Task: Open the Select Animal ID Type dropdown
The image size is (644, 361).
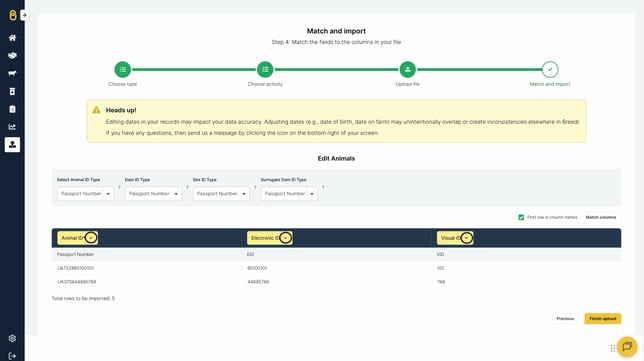Action: click(x=85, y=193)
